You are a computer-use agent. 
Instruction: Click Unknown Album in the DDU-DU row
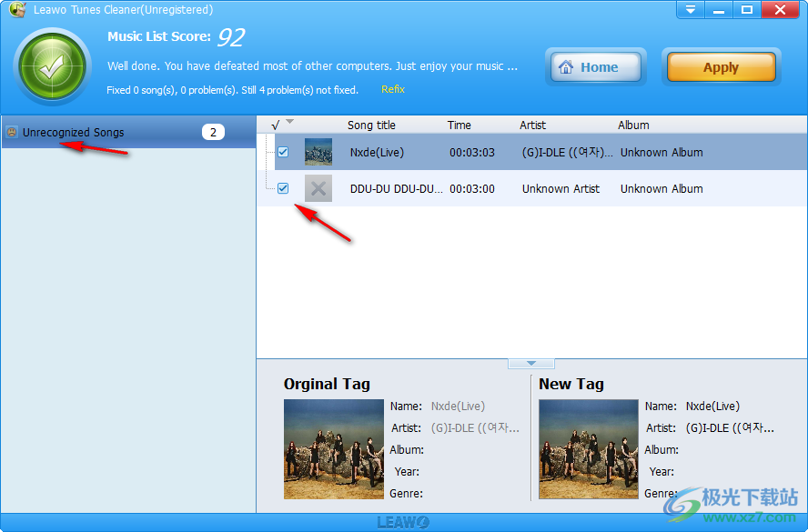[x=662, y=189]
